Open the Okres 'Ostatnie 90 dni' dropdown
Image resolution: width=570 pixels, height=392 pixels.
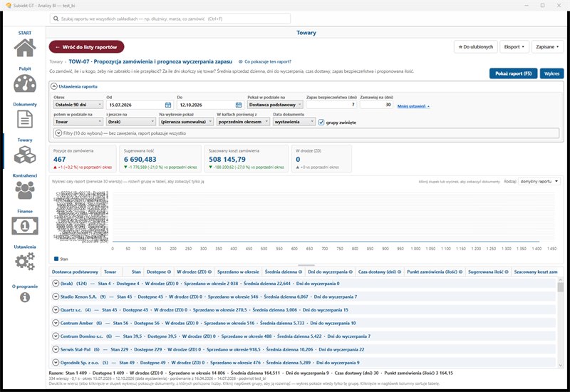[78, 105]
